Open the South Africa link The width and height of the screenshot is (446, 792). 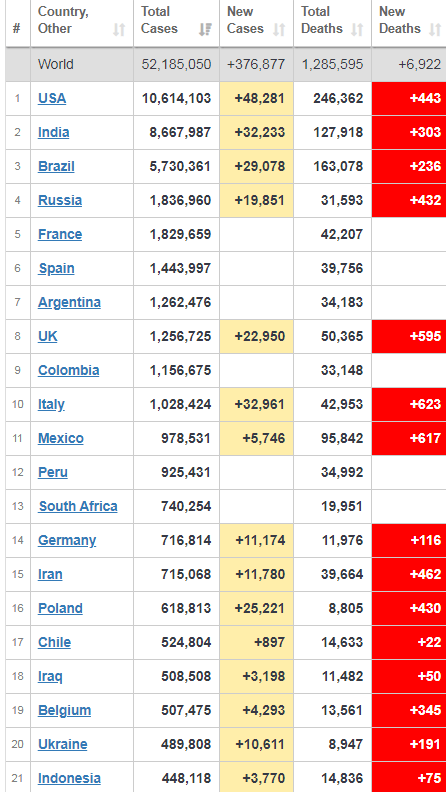pos(78,506)
